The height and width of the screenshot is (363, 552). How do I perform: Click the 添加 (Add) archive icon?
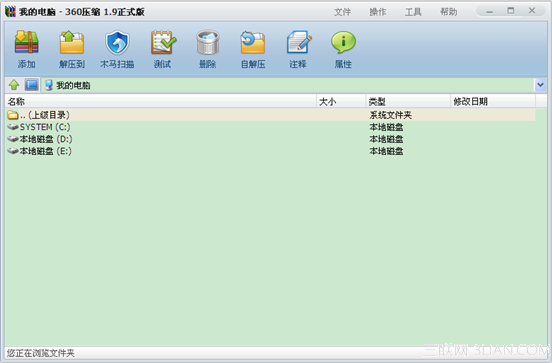tap(26, 43)
